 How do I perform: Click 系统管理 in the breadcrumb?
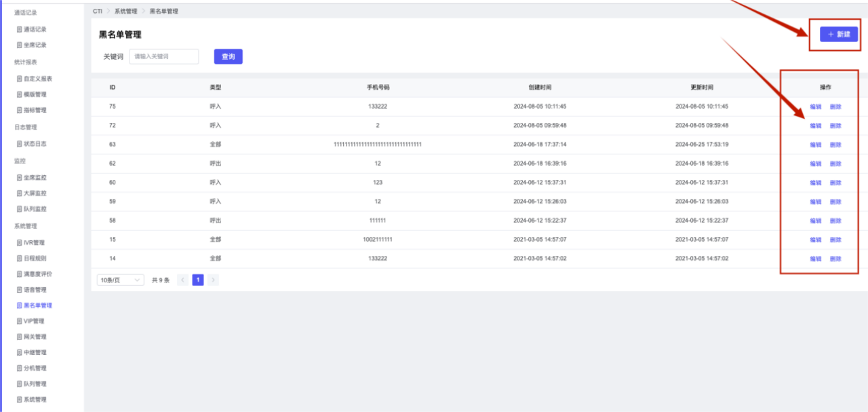[x=125, y=12]
